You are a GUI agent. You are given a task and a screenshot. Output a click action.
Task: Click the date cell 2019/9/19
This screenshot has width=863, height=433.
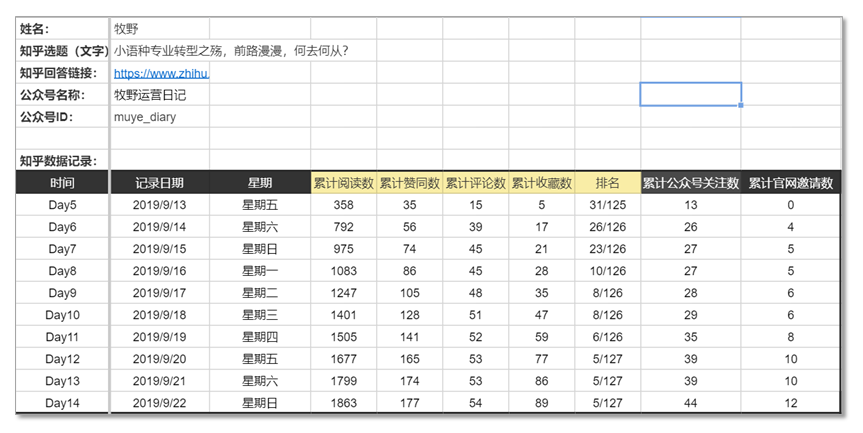click(160, 337)
